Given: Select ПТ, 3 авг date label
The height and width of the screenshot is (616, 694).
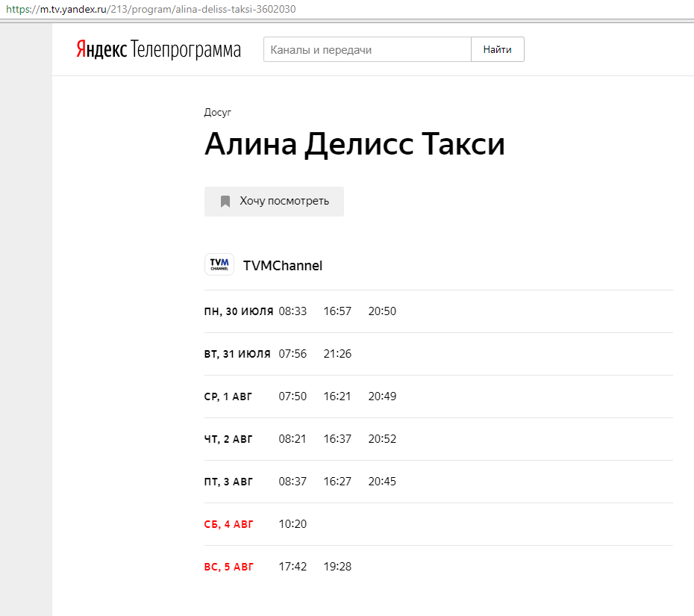Looking at the screenshot, I should 228,482.
